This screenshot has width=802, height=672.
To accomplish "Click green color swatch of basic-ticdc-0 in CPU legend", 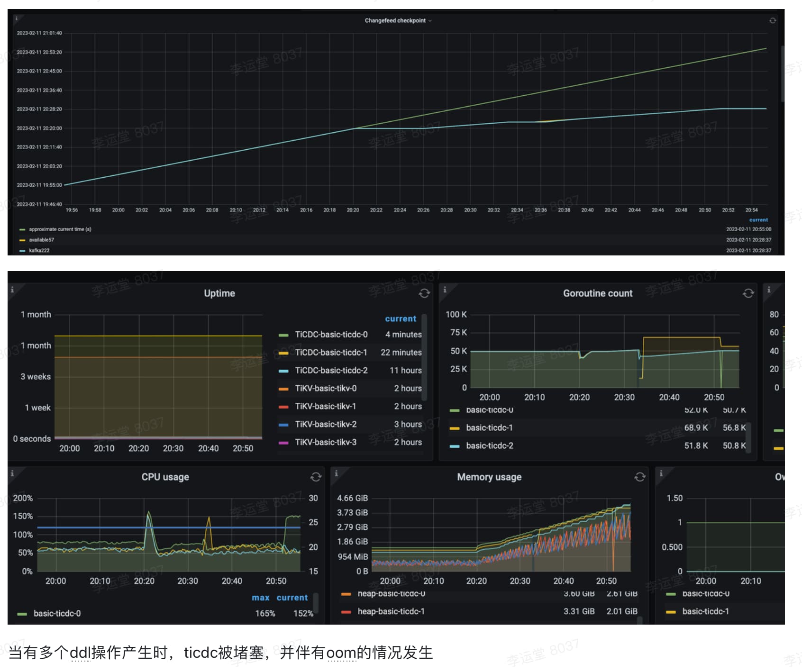I will tap(22, 614).
